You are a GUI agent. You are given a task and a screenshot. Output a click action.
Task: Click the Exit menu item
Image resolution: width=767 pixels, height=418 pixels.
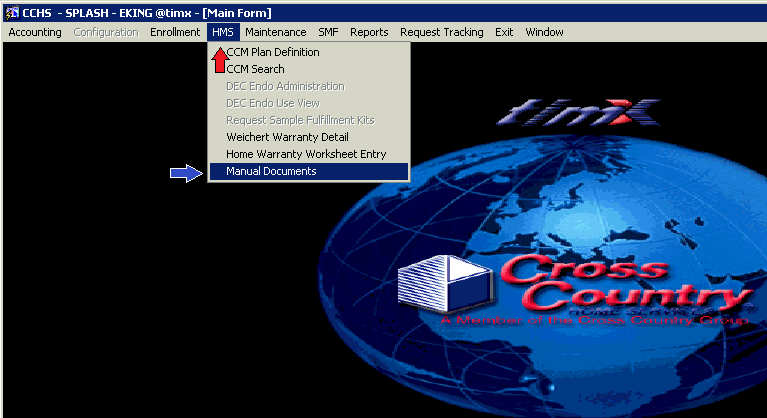(x=504, y=32)
